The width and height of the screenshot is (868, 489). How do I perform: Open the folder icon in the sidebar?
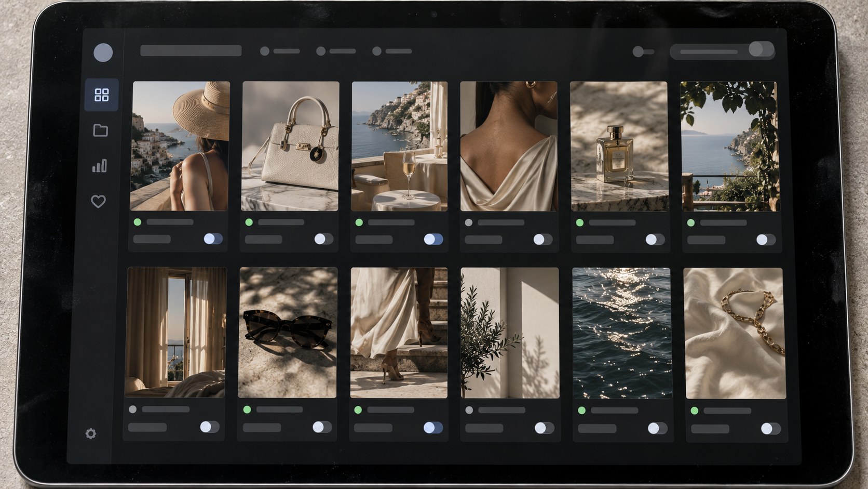(100, 130)
